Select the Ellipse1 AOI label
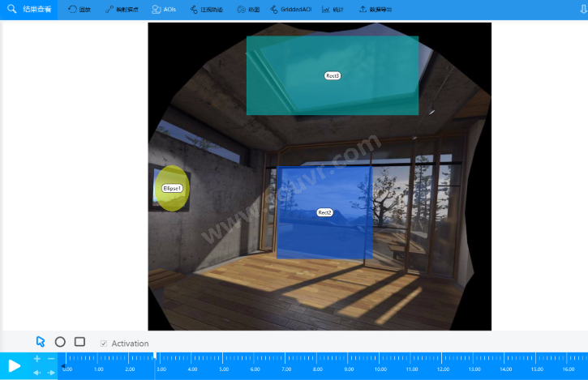 pyautogui.click(x=172, y=188)
